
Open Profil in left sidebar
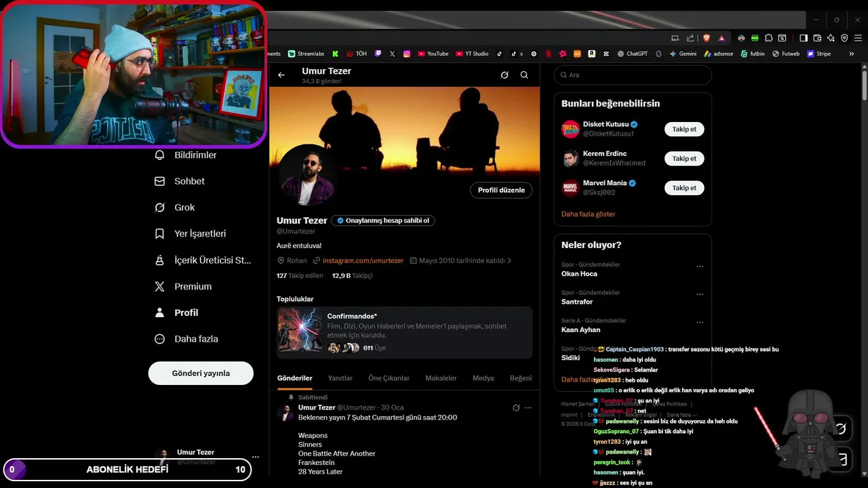point(177,312)
